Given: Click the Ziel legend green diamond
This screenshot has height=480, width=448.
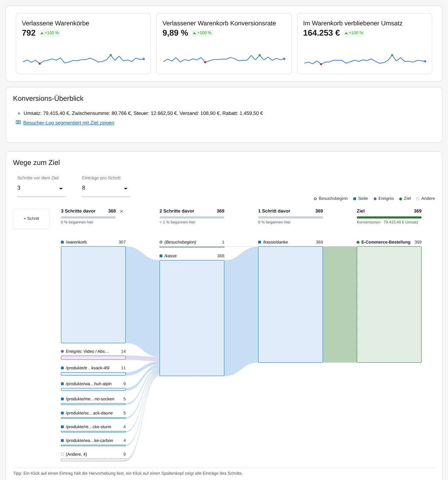Looking at the screenshot, I should point(400,199).
